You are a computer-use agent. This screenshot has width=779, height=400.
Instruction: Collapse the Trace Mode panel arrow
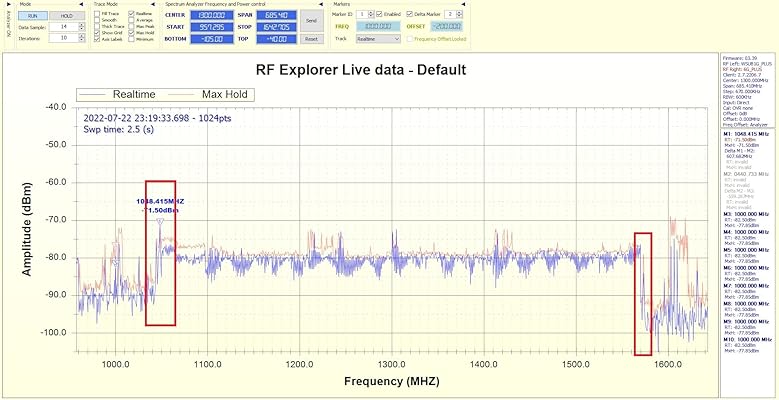153,4
